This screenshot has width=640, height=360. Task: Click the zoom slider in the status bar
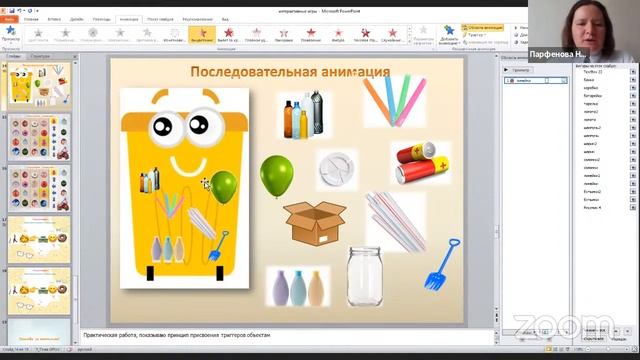[608, 349]
